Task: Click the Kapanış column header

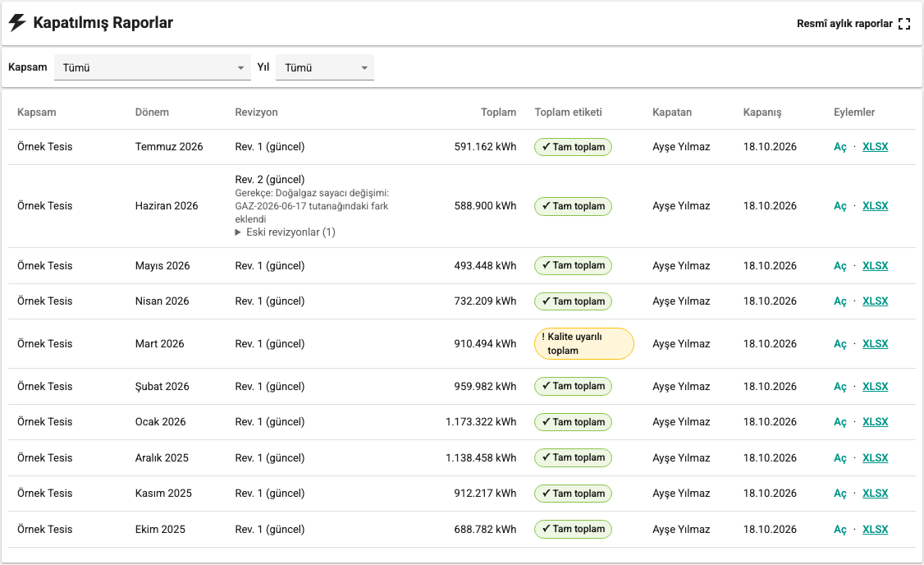Action: (762, 112)
